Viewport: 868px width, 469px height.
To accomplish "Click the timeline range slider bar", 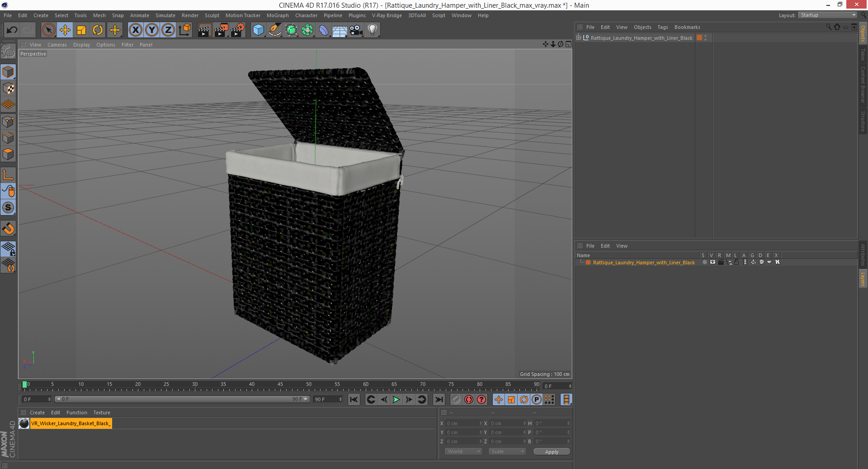I will click(x=182, y=399).
